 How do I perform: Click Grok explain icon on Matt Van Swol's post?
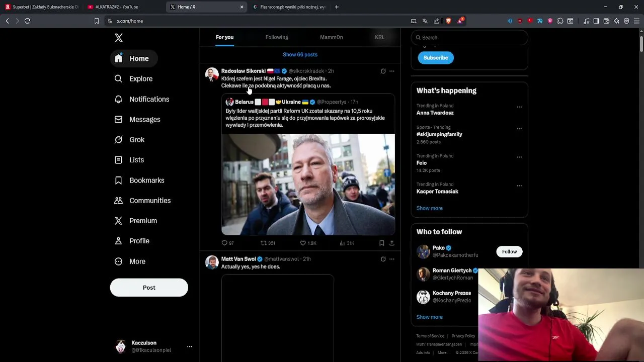383,259
